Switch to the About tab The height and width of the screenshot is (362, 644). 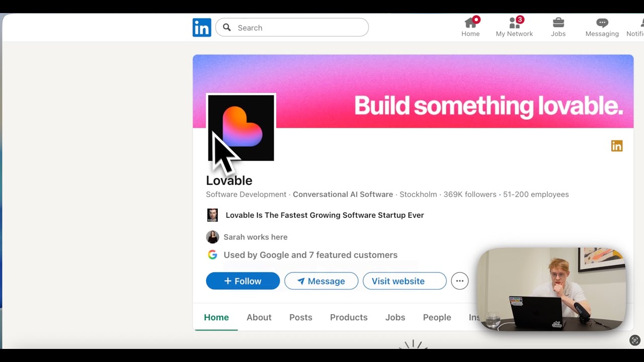tap(259, 317)
